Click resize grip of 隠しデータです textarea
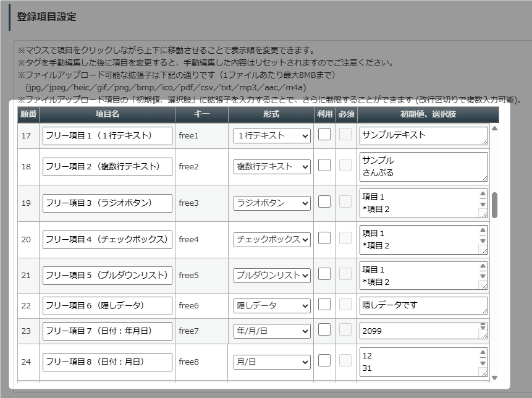This screenshot has height=398, width=532. (x=484, y=311)
